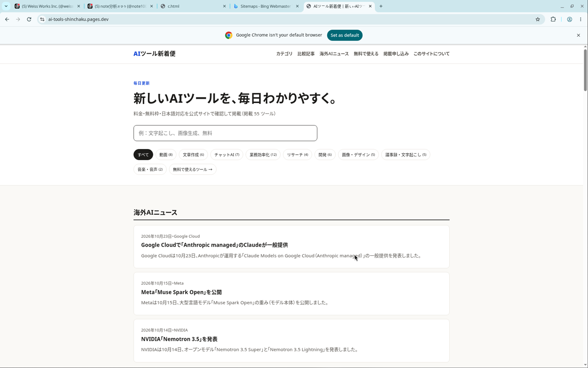Select the 音楽・音声 (2) filter chip
588x368 pixels.
(x=150, y=169)
